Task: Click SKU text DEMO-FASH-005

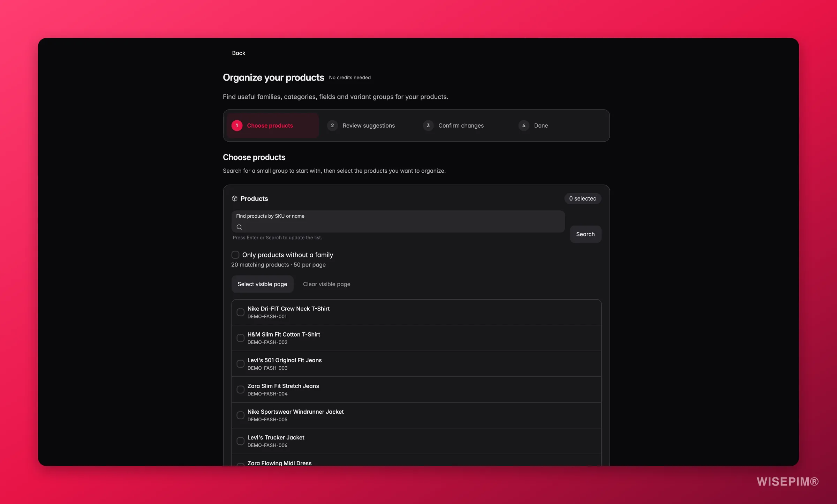Action: [267, 420]
